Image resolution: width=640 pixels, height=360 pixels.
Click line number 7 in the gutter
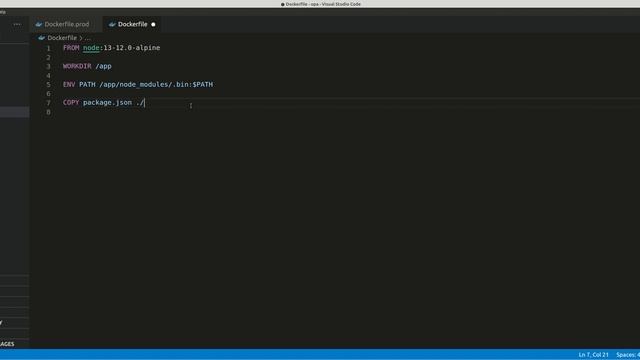tap(48, 103)
